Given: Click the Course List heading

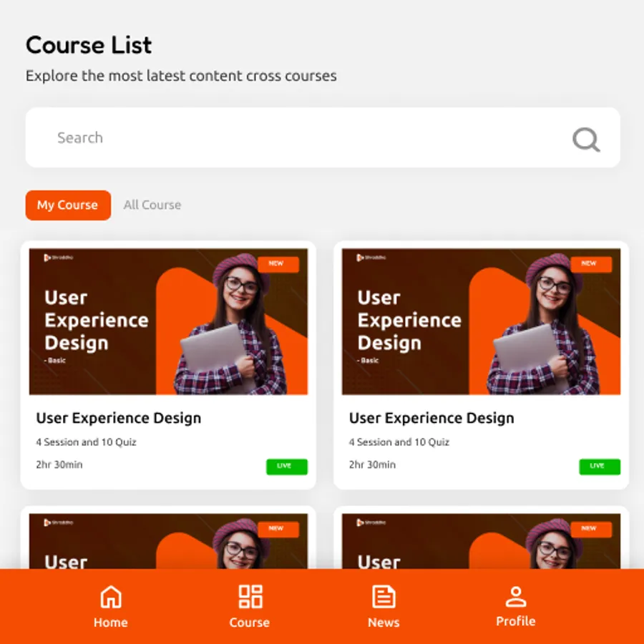Looking at the screenshot, I should click(89, 45).
